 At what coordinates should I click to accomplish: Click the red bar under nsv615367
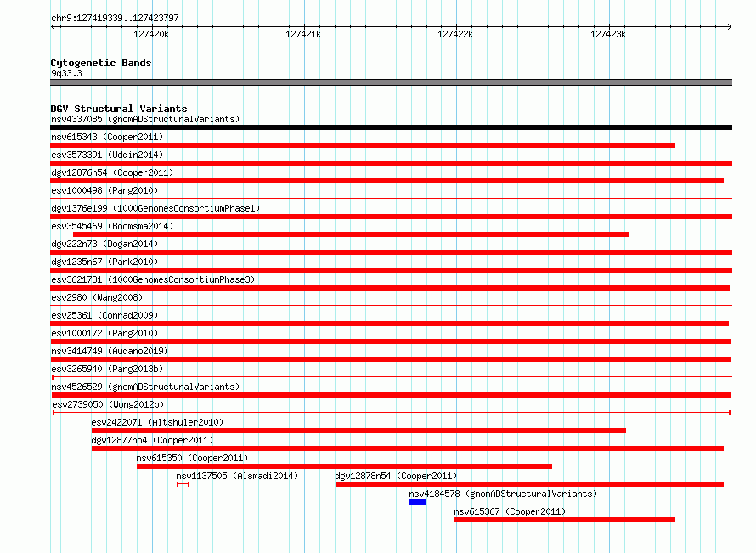coord(565,520)
